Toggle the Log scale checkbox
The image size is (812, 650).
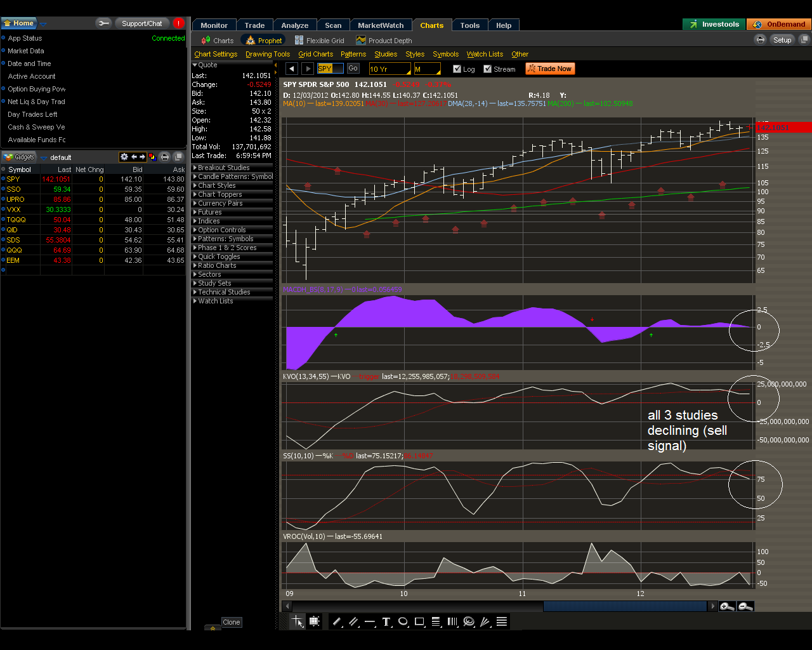pos(457,69)
